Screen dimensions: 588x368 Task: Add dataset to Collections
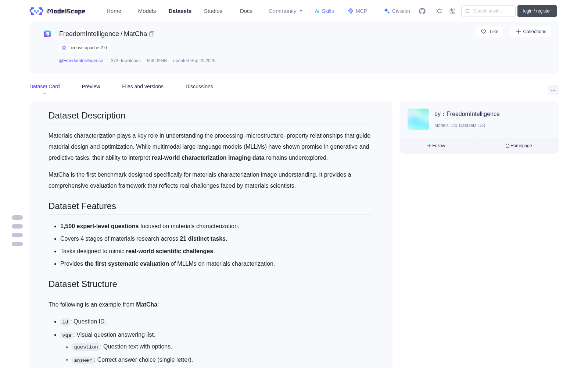531,32
